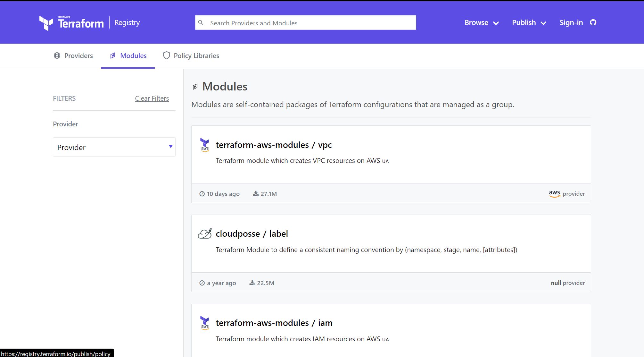
Task: Click the cloudposse cloud logo icon
Action: pos(205,234)
